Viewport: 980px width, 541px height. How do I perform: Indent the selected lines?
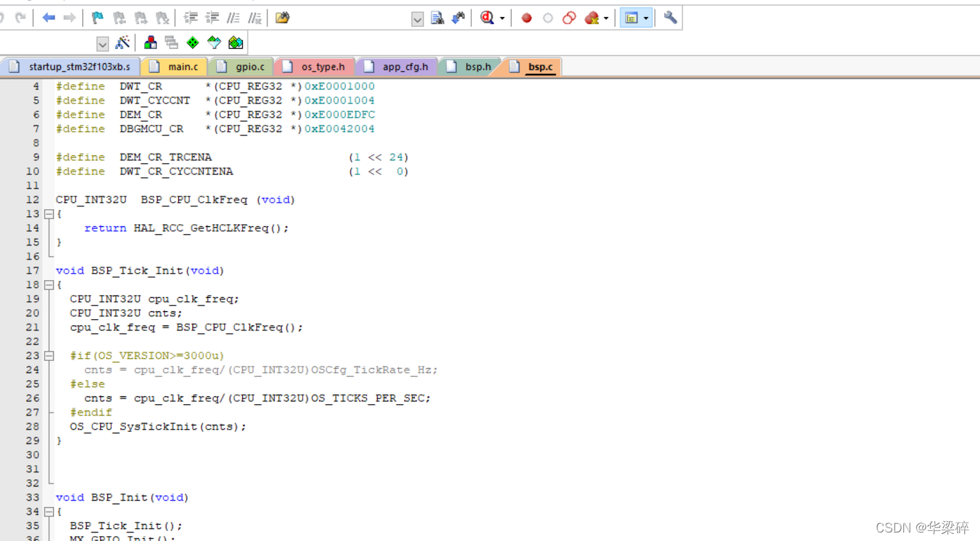[190, 18]
